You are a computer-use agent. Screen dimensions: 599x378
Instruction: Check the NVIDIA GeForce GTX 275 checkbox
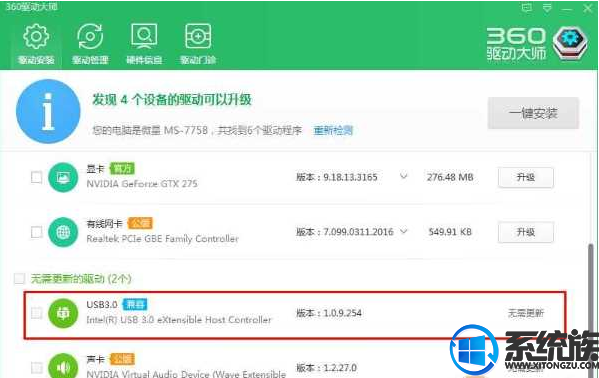tap(37, 177)
